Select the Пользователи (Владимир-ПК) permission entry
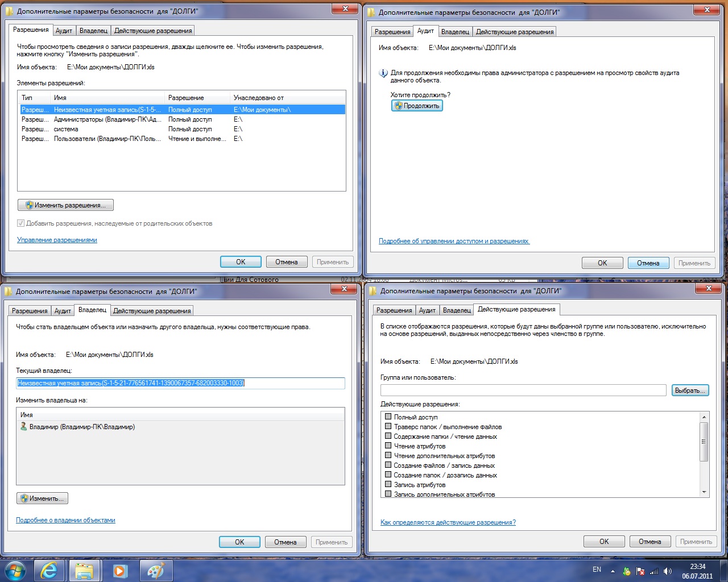The width and height of the screenshot is (728, 582). click(182, 139)
